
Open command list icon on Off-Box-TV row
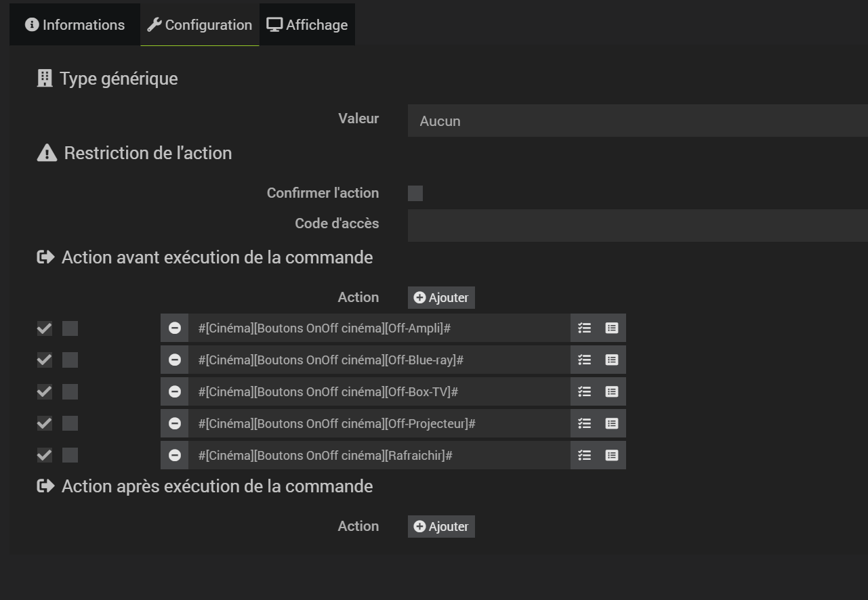(584, 391)
